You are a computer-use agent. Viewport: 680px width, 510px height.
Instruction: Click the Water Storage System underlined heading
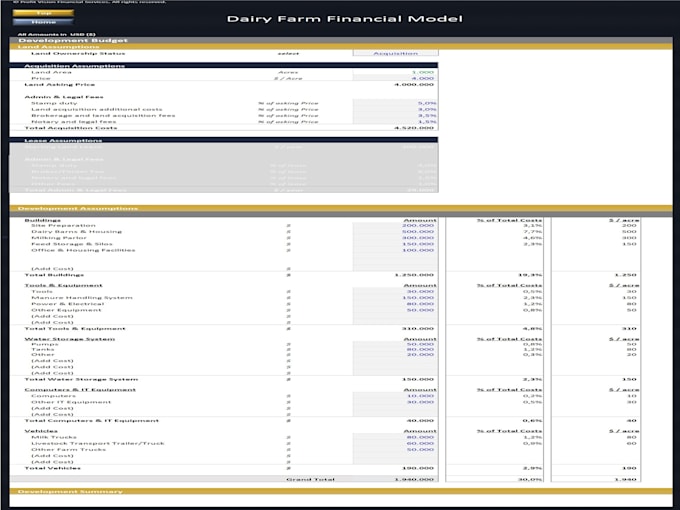[x=70, y=339]
